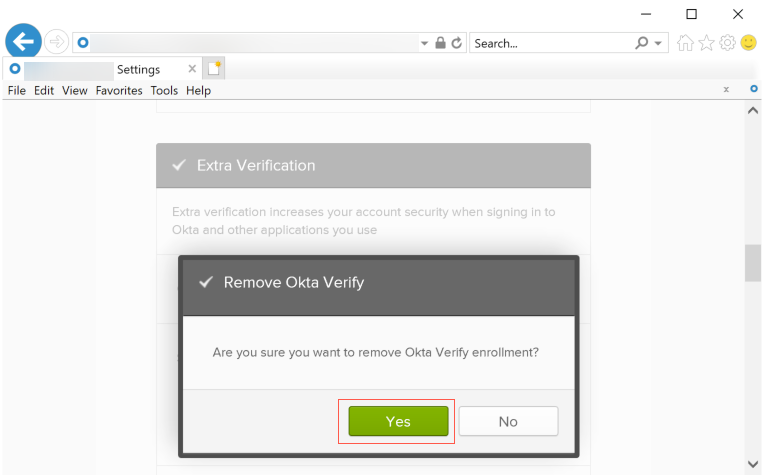Viewport: 762px width, 475px height.
Task: Click the vertical scrollbar up arrow
Action: tap(753, 110)
